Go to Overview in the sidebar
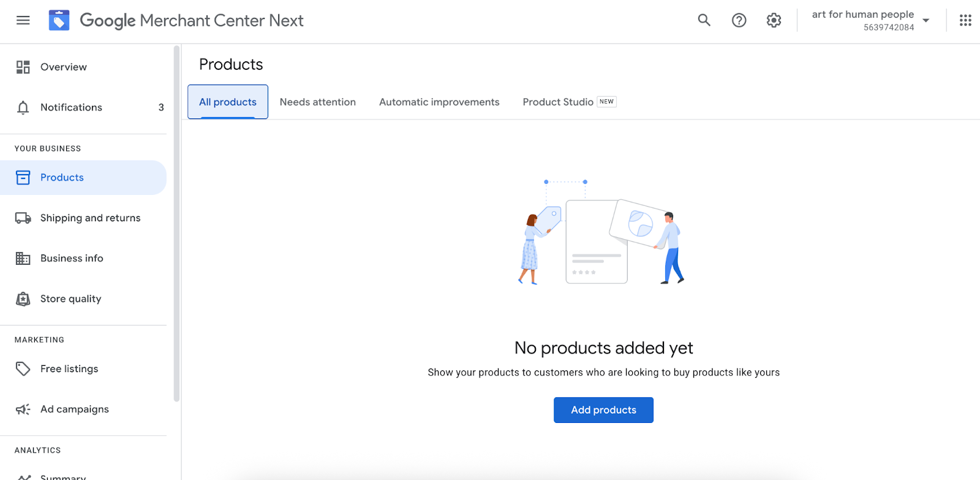 (83, 67)
